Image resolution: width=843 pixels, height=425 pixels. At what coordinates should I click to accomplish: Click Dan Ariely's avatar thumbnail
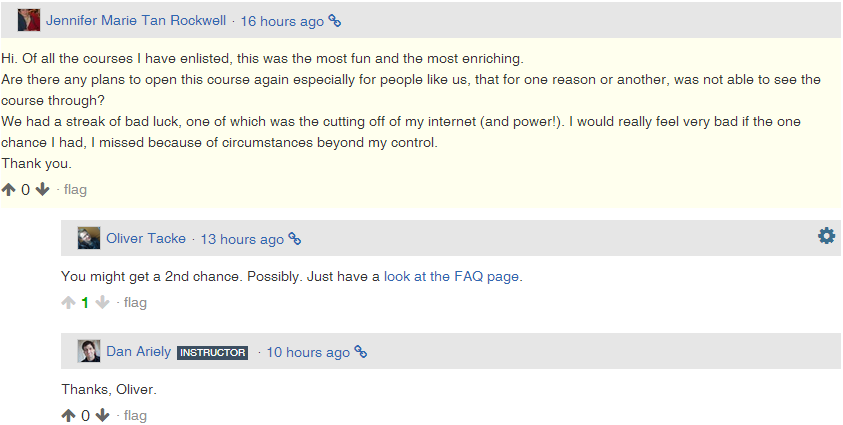coord(89,351)
